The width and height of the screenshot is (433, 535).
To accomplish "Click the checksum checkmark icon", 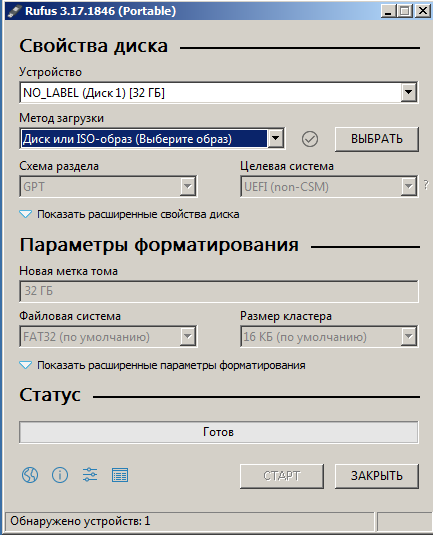I will click(310, 139).
